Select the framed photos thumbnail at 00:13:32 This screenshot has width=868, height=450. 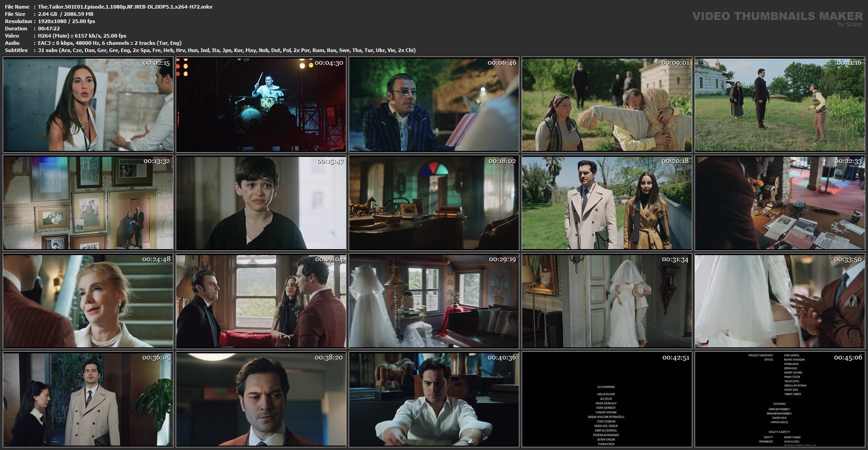coord(88,203)
